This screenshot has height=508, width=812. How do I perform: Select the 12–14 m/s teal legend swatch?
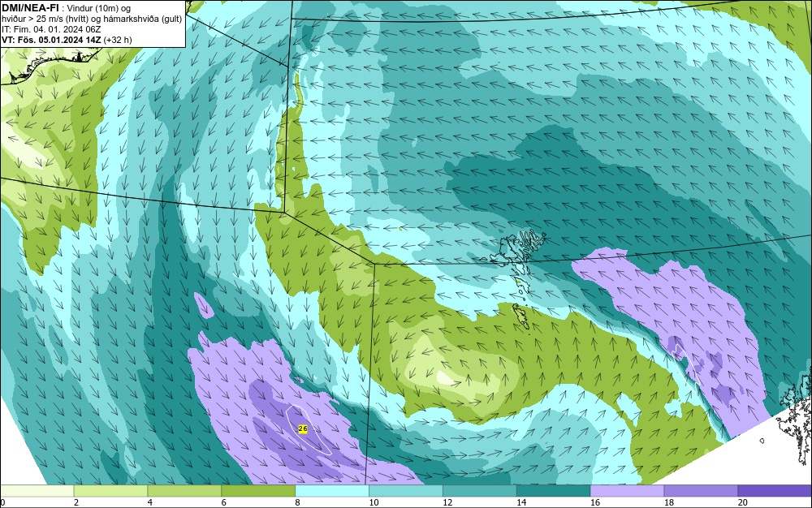[x=480, y=491]
